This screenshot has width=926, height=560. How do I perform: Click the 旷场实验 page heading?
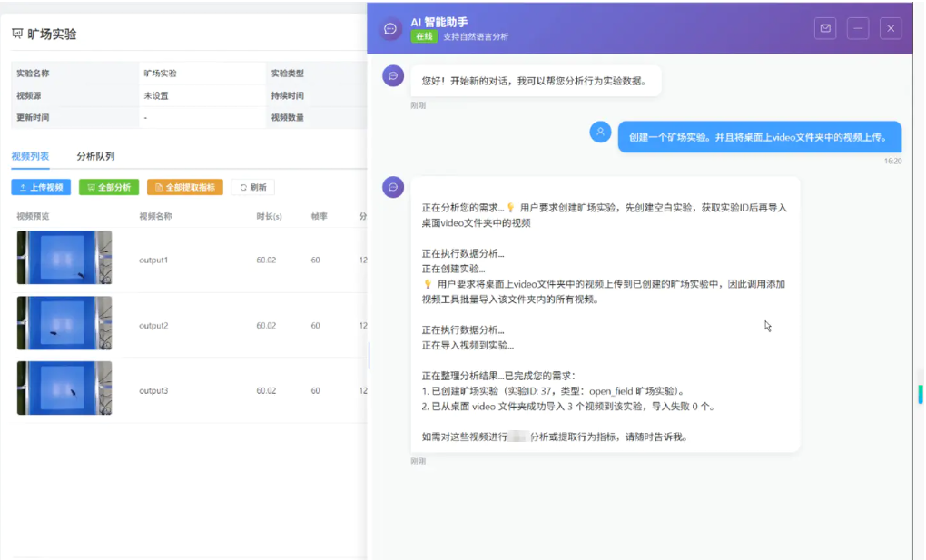click(52, 34)
